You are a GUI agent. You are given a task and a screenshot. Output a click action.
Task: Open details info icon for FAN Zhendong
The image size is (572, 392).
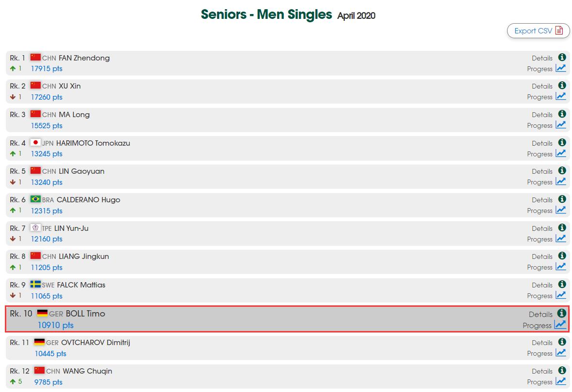[x=562, y=57]
